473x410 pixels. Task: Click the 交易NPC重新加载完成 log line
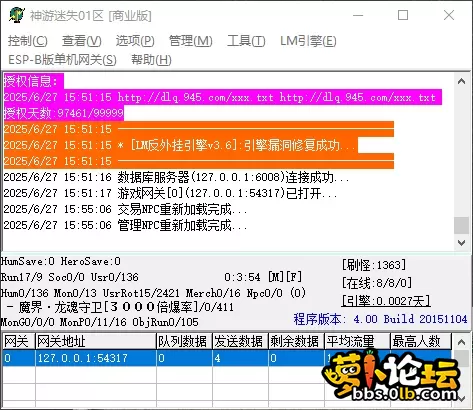[x=125, y=209]
